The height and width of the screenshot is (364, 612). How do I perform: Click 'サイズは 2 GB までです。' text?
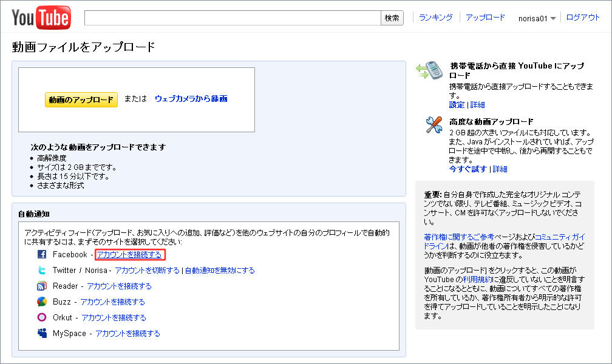click(77, 167)
